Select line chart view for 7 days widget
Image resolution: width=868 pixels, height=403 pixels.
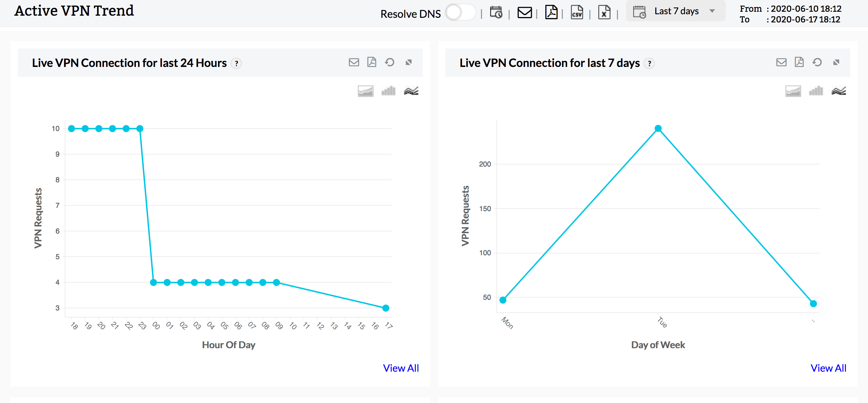click(x=838, y=91)
